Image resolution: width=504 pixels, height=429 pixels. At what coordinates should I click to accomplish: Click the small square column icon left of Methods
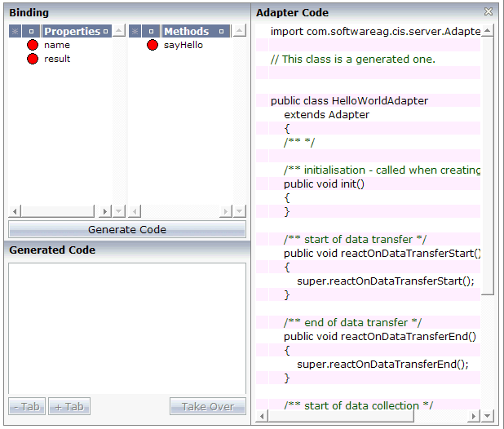coord(151,31)
